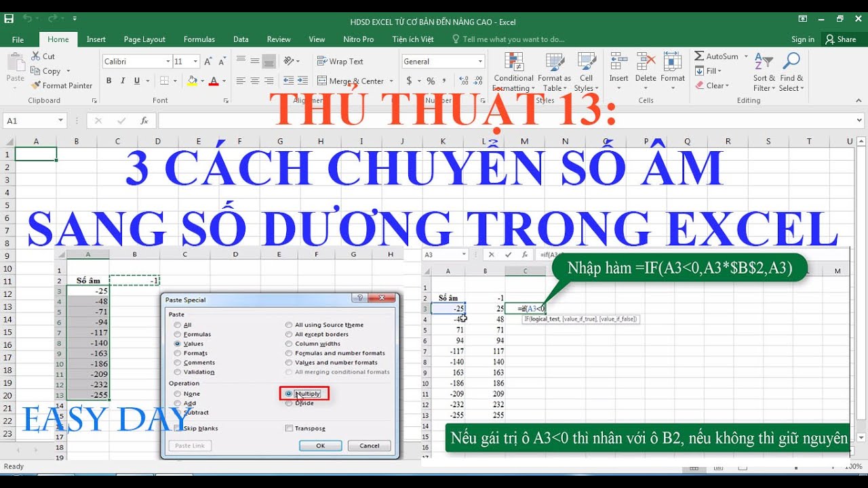Click the Copy icon in Clipboard group
This screenshot has height=488, width=868.
coord(35,70)
